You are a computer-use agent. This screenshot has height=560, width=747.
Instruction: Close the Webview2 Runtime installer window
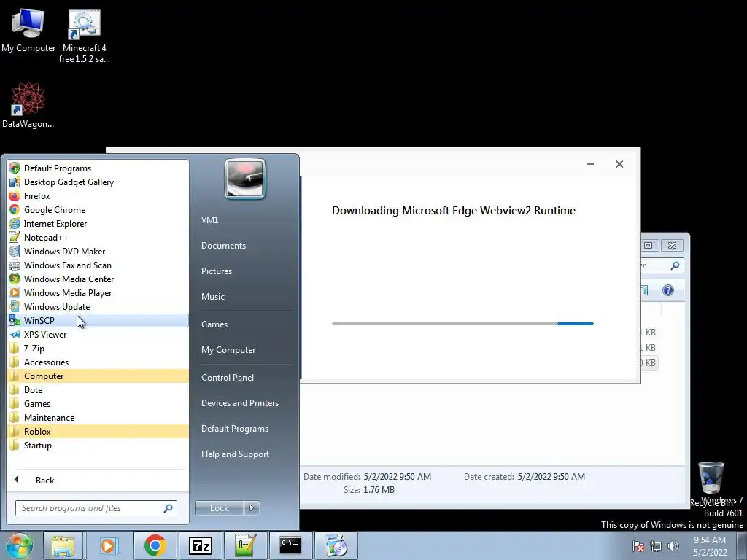(619, 164)
